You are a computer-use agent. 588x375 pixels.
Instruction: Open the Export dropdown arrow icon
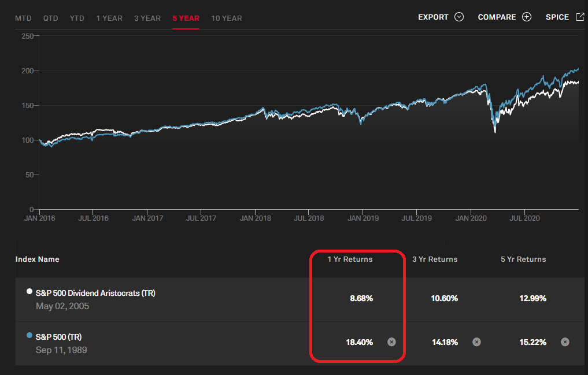pyautogui.click(x=459, y=17)
